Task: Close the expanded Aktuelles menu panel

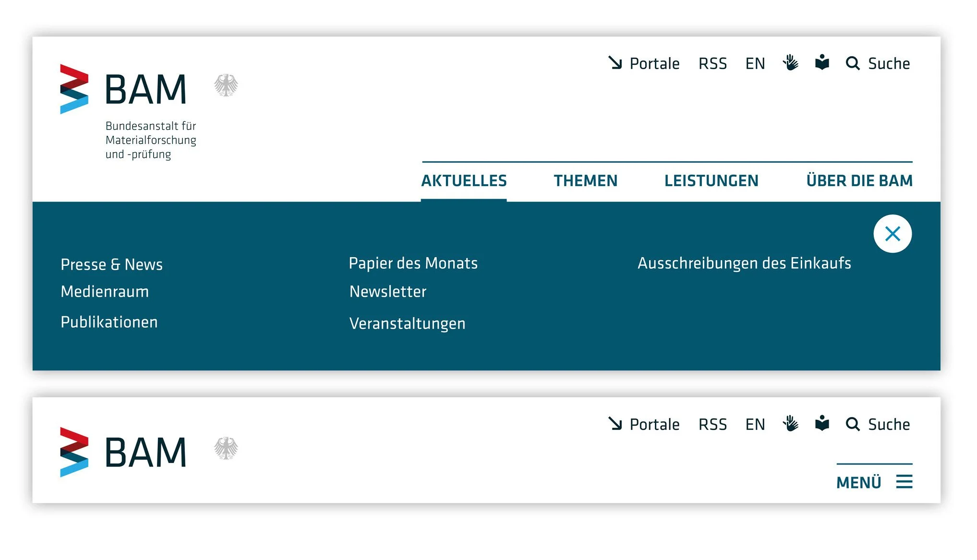Action: (x=892, y=234)
